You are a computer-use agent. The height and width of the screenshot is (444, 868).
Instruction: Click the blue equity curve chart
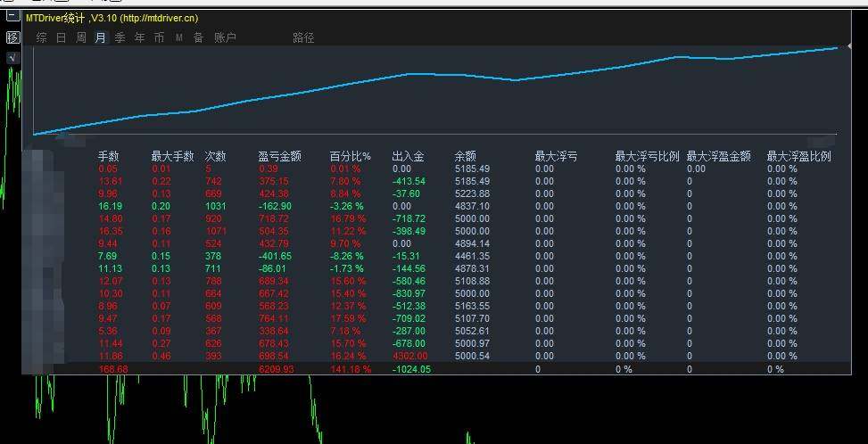click(435, 91)
